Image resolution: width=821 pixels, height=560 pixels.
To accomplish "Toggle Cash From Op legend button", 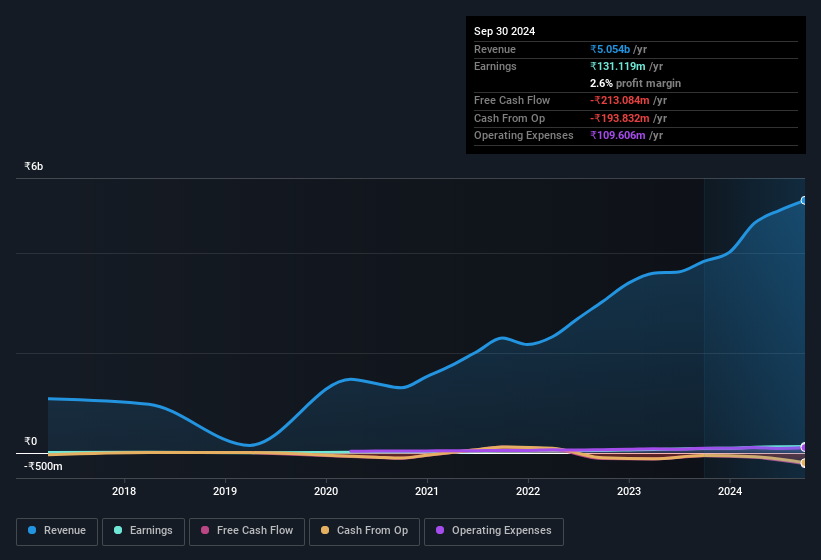I will tap(364, 531).
